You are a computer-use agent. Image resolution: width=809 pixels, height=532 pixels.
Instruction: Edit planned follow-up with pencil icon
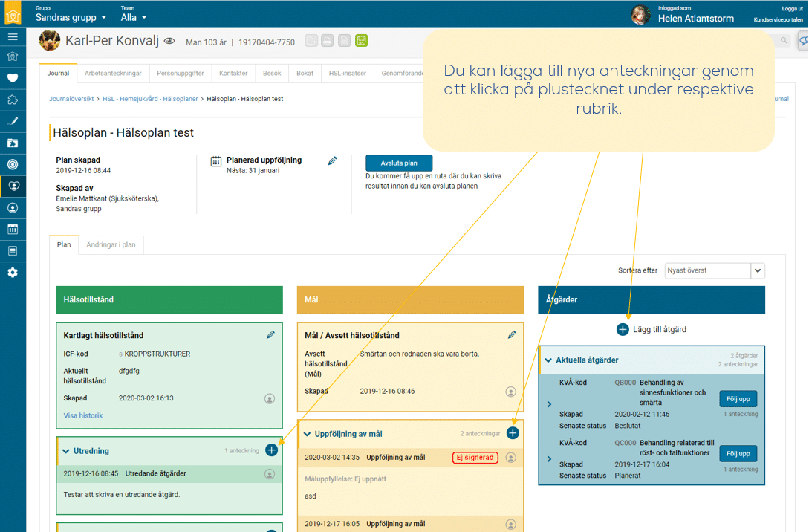333,160
